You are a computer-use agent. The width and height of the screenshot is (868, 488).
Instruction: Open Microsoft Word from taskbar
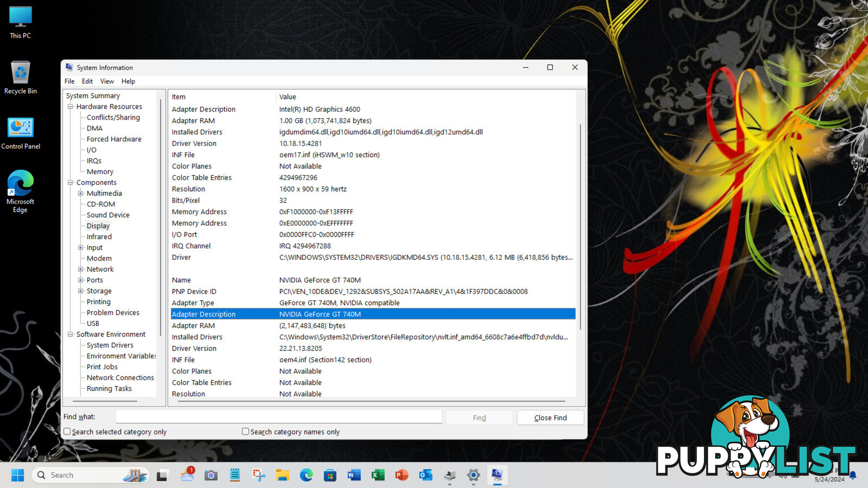[352, 475]
